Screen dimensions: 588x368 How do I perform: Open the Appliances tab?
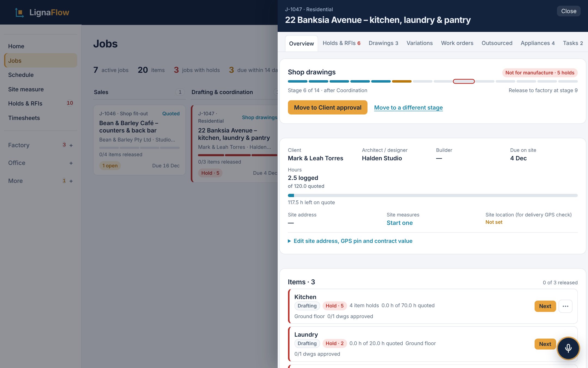point(537,43)
